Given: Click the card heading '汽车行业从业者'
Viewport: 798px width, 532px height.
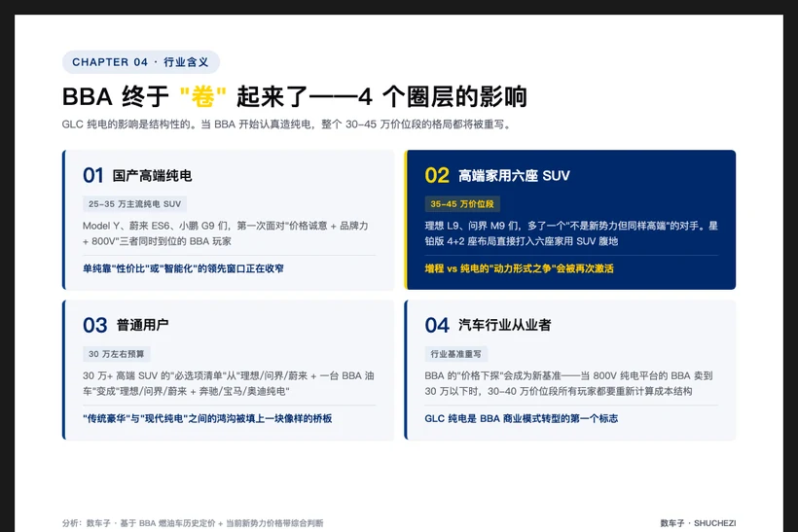Looking at the screenshot, I should coord(505,325).
